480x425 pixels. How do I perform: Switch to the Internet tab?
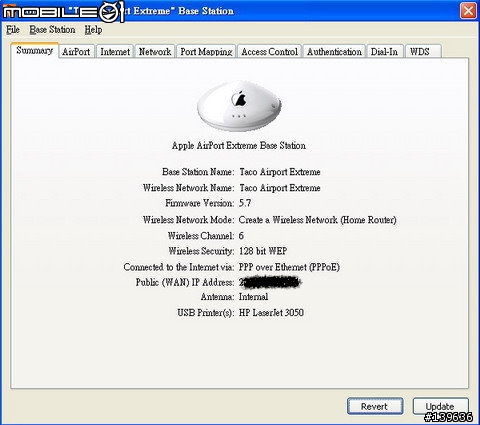(x=115, y=52)
